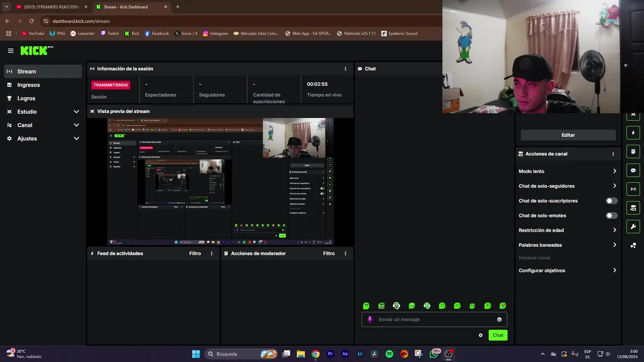The height and width of the screenshot is (362, 644).
Task: Open Palabras baneadas chevron
Action: point(614,245)
